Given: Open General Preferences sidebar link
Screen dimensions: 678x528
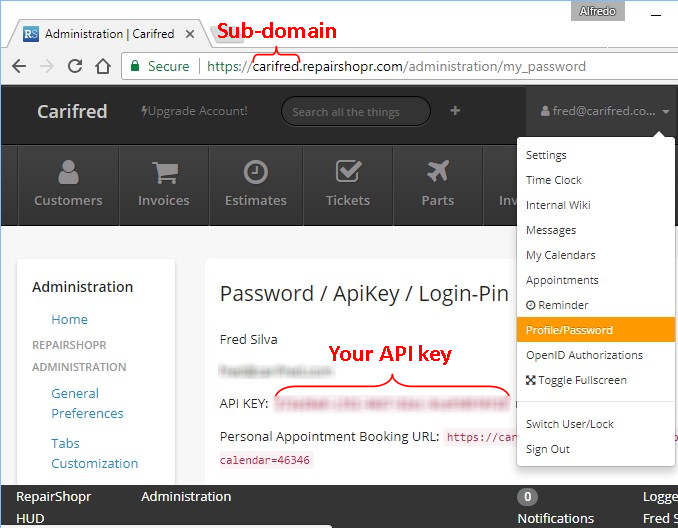Looking at the screenshot, I should (87, 403).
